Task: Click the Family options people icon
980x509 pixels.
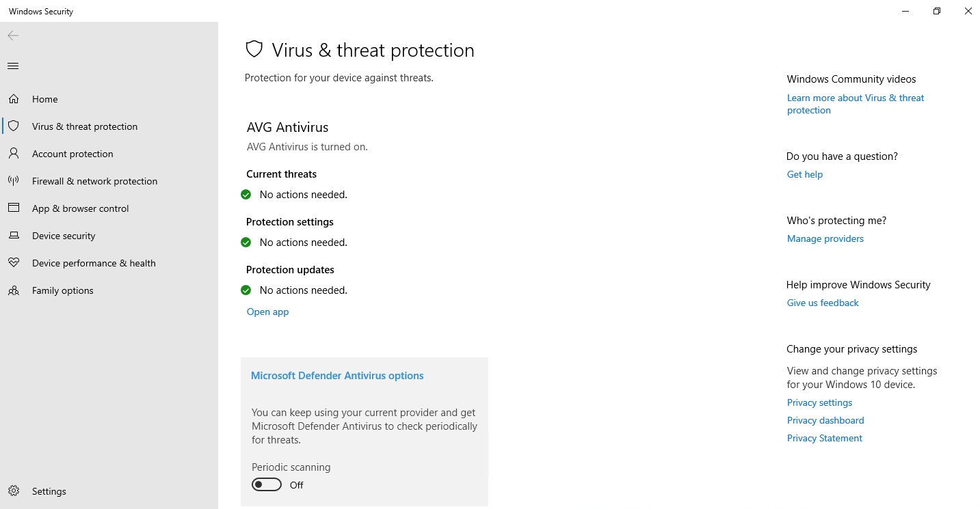Action: (x=14, y=290)
